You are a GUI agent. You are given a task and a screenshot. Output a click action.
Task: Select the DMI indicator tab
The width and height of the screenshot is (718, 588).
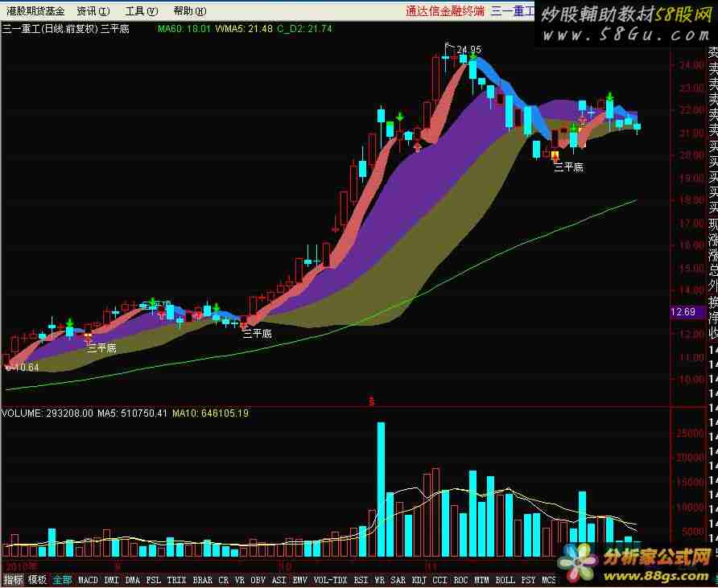click(x=112, y=580)
